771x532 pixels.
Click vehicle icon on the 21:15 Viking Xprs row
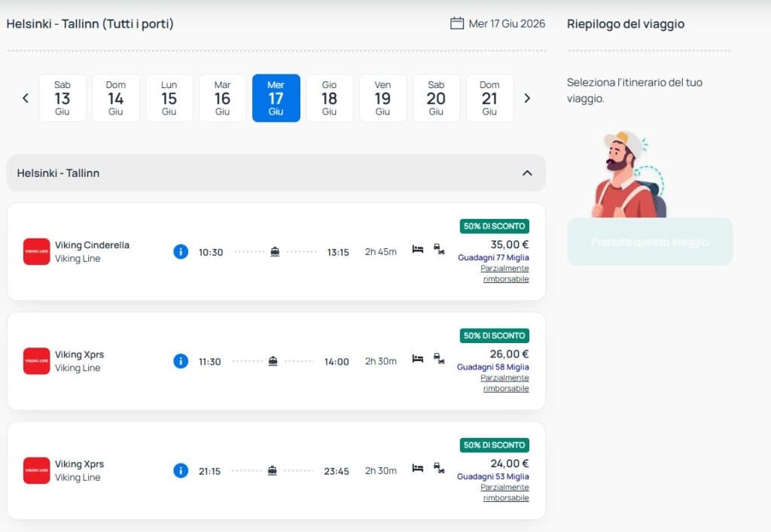click(439, 468)
